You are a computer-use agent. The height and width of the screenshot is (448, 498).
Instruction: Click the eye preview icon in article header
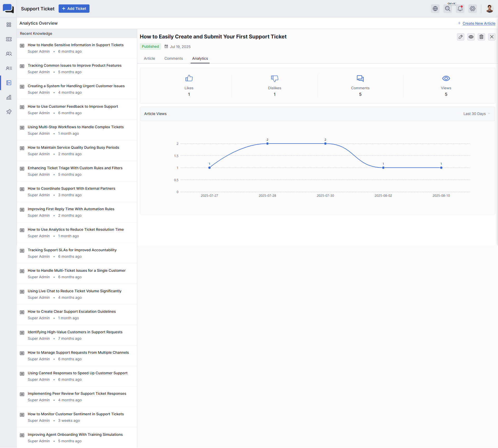[471, 37]
